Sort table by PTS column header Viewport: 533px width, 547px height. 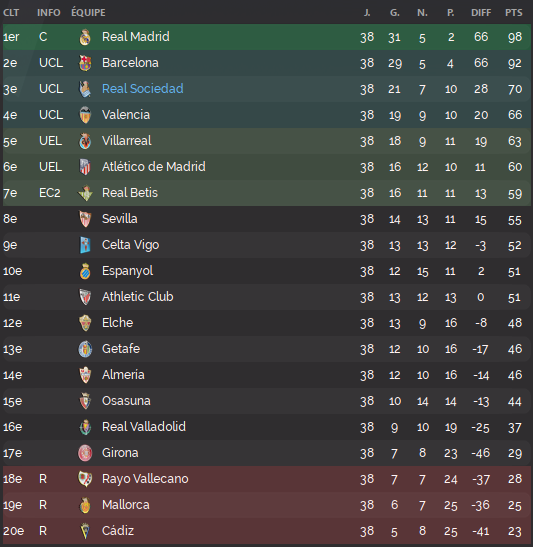click(x=513, y=13)
